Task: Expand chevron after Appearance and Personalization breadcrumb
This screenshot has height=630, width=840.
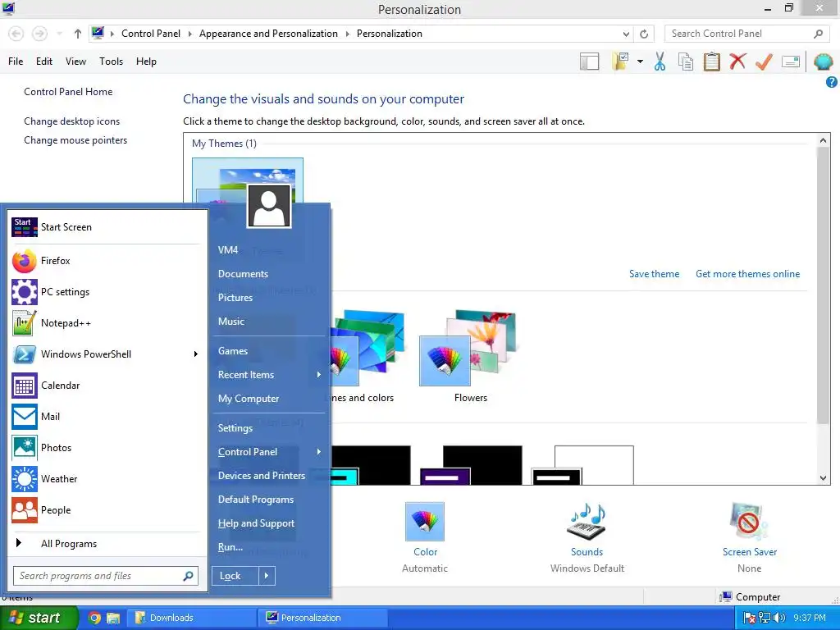Action: coord(347,34)
